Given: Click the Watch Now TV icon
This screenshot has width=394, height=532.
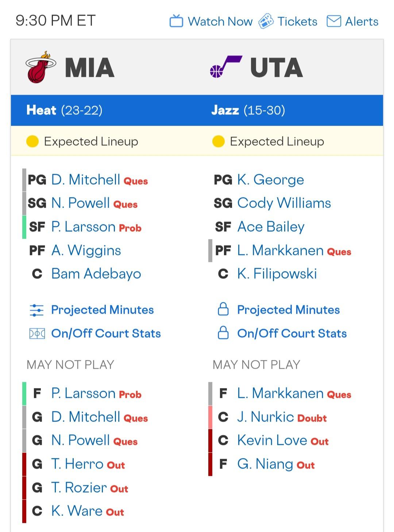Looking at the screenshot, I should click(x=176, y=21).
